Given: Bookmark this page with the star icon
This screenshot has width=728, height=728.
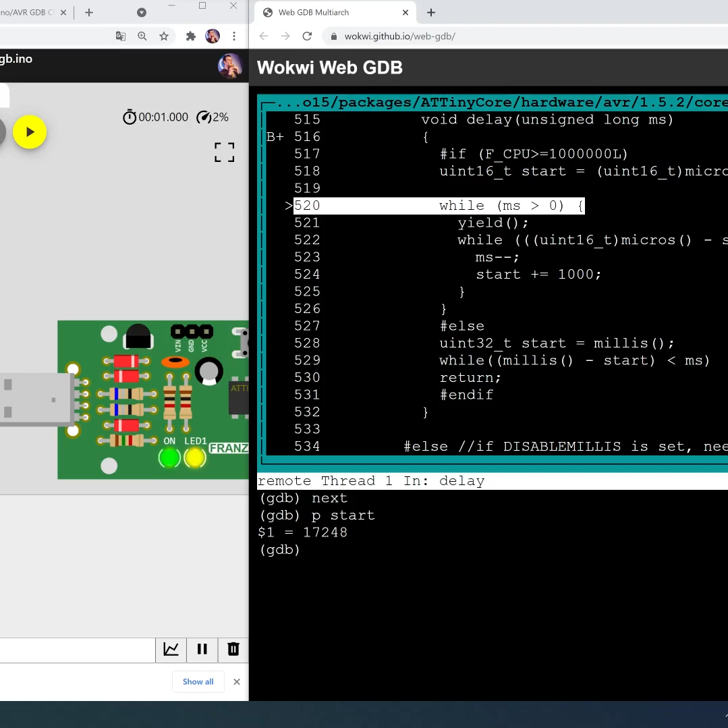Looking at the screenshot, I should click(164, 36).
